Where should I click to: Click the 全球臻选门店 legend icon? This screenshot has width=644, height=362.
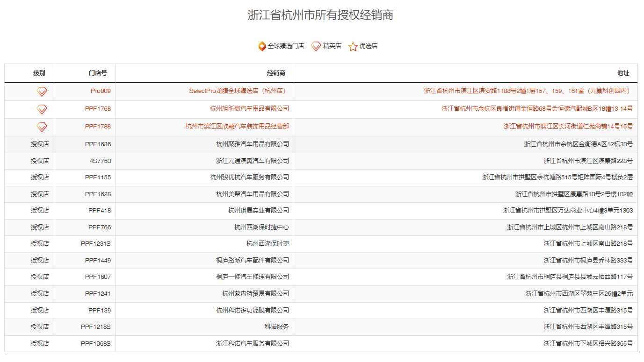click(x=262, y=46)
